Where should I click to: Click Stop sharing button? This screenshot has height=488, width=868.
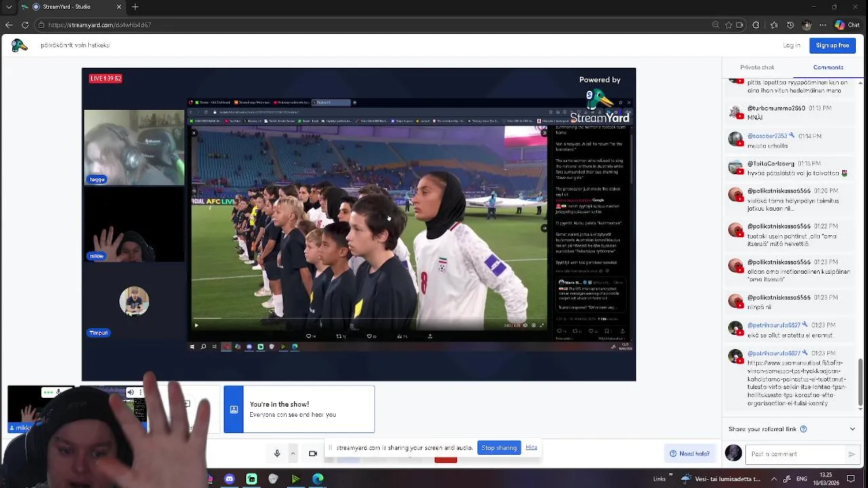(499, 447)
